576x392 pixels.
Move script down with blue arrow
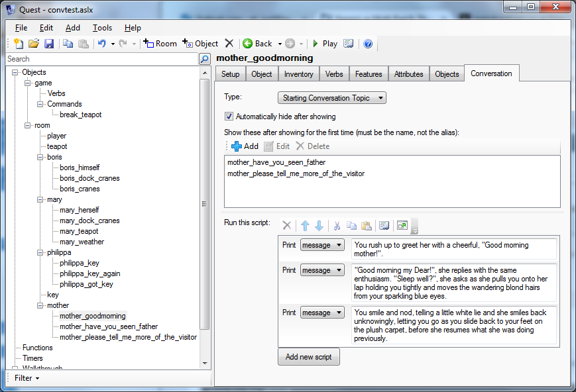click(319, 226)
